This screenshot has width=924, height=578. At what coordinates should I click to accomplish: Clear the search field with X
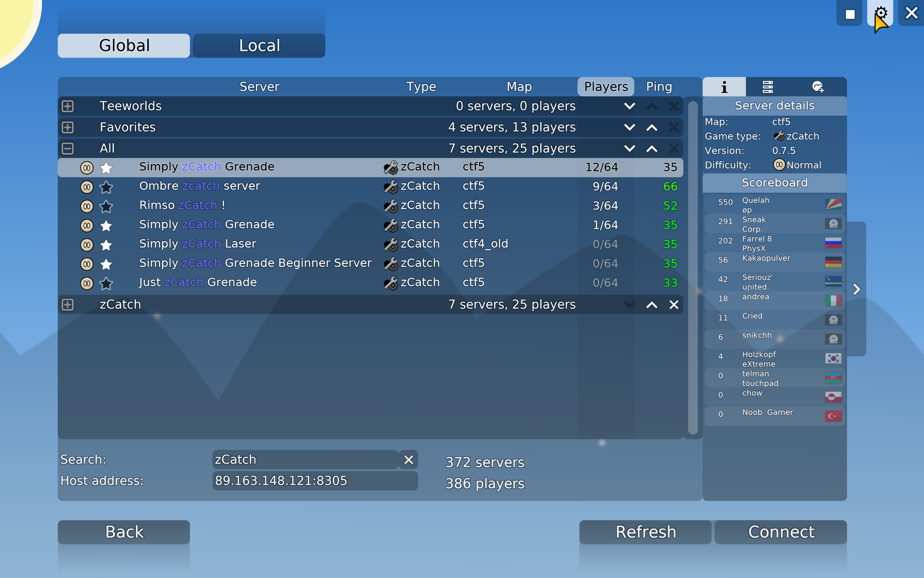point(408,460)
